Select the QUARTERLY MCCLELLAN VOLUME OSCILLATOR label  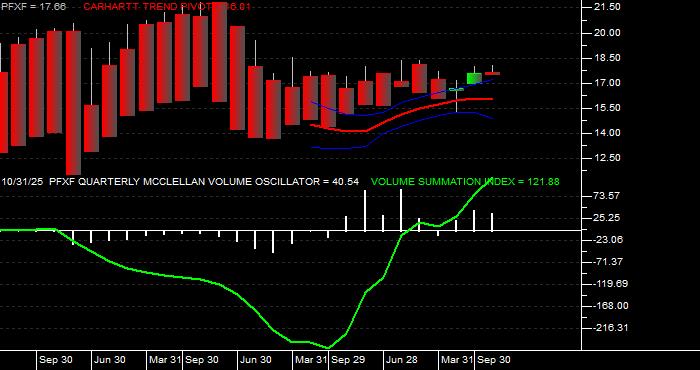200,182
